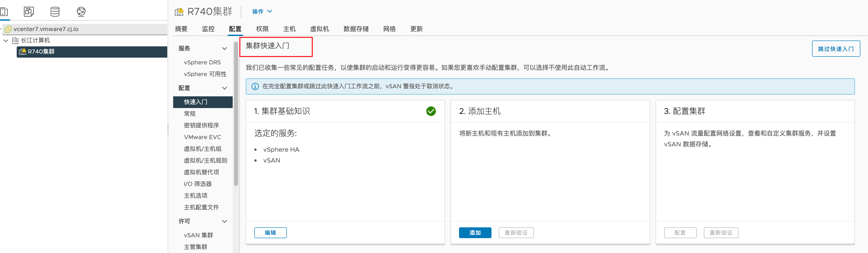Click the vCenter server icon for vcenter7.vmware7.cj.io
Image resolution: width=868 pixels, height=253 pixels.
[x=8, y=29]
